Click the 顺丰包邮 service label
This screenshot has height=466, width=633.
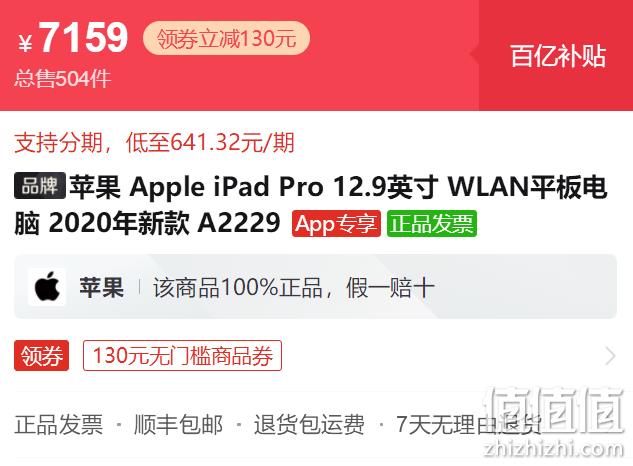pyautogui.click(x=178, y=425)
